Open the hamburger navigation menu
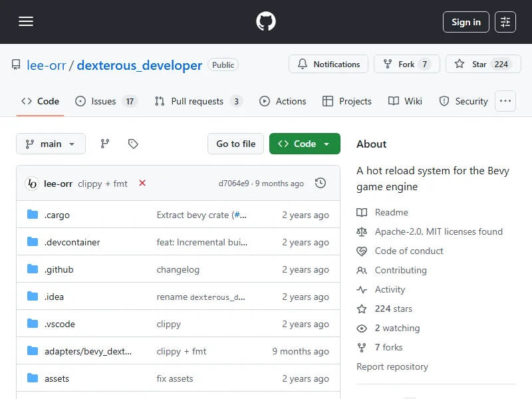Image resolution: width=532 pixels, height=399 pixels. coord(26,22)
